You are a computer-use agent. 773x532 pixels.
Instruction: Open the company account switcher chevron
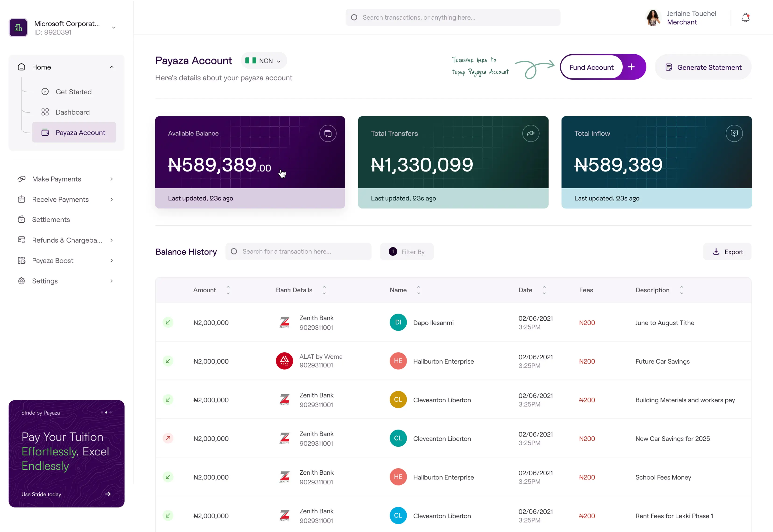click(x=114, y=28)
